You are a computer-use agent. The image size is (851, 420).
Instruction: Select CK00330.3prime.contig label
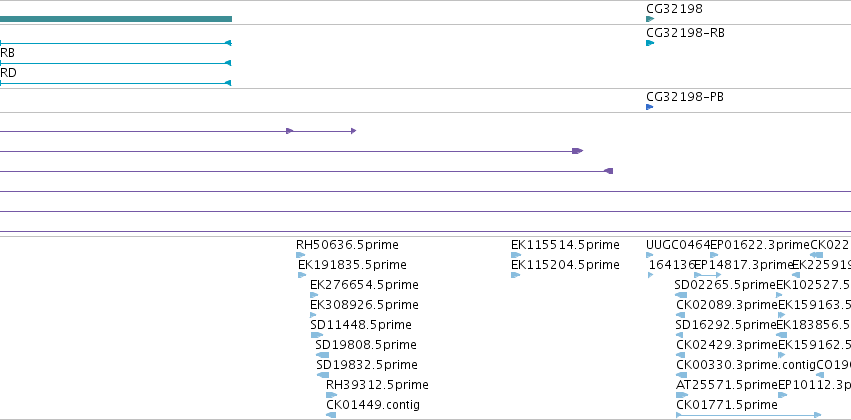pos(746,365)
